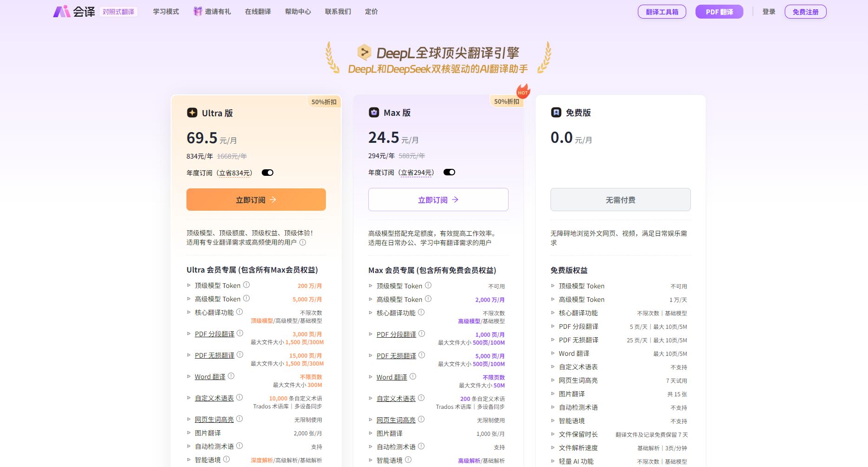868x467 pixels.
Task: Click the info icon next to Ultra 顶级模型 Token
Action: click(247, 285)
